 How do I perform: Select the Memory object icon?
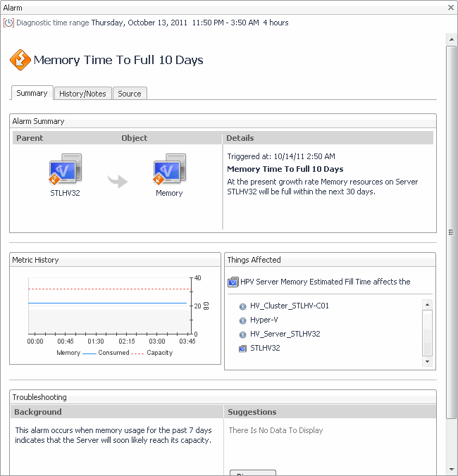(x=169, y=171)
